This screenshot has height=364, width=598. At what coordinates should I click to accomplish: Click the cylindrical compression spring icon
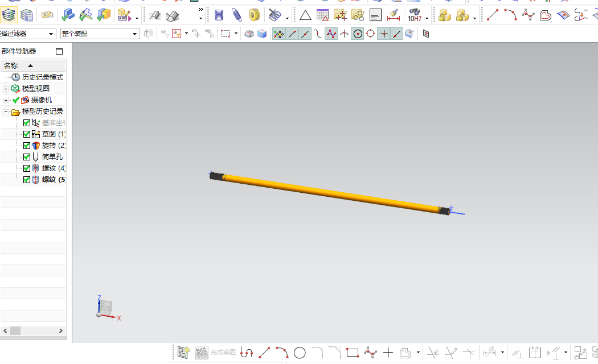click(219, 15)
